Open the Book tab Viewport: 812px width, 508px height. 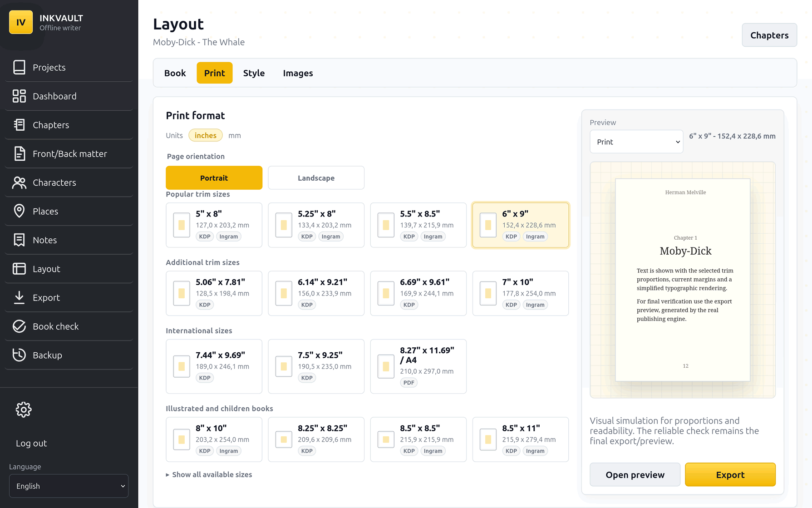(x=175, y=73)
